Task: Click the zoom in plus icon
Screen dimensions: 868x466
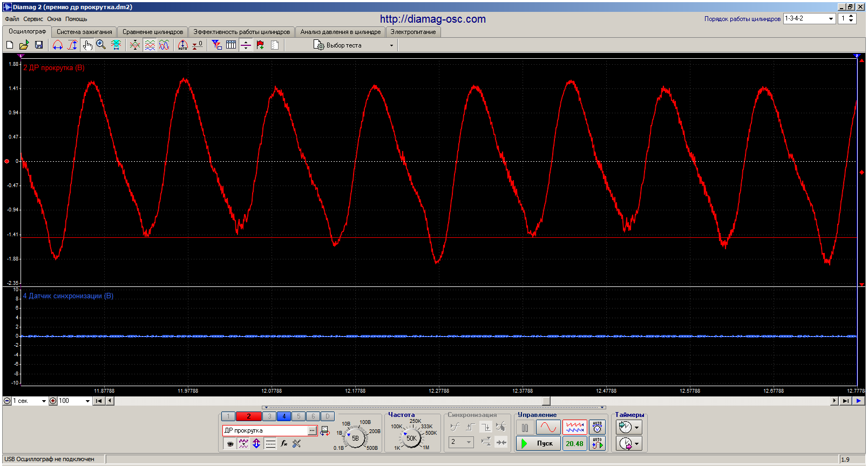Action: click(53, 401)
